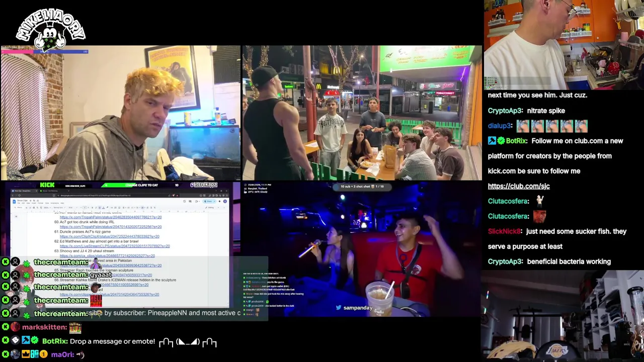Click the Kick icon on the bottom BotRix chat row

pos(5,341)
